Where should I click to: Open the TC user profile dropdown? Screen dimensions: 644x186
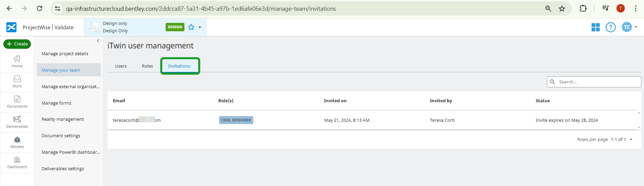[x=630, y=27]
